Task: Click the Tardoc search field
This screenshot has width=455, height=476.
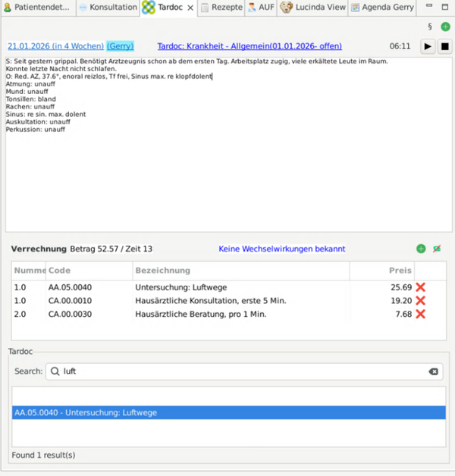Action: point(244,371)
